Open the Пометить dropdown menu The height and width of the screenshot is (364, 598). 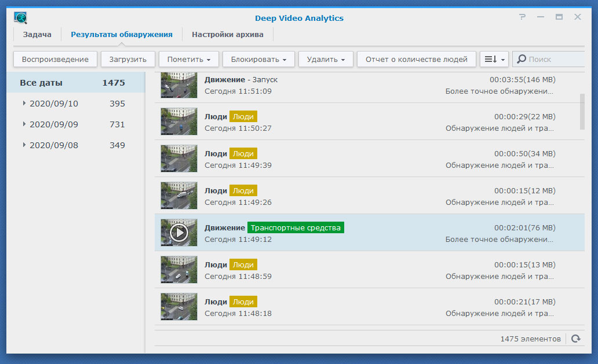(x=188, y=59)
